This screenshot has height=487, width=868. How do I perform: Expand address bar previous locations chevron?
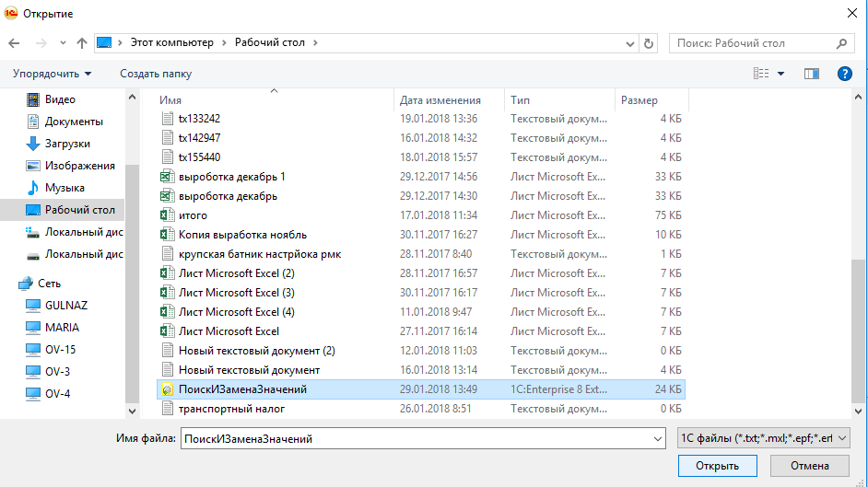coord(630,43)
